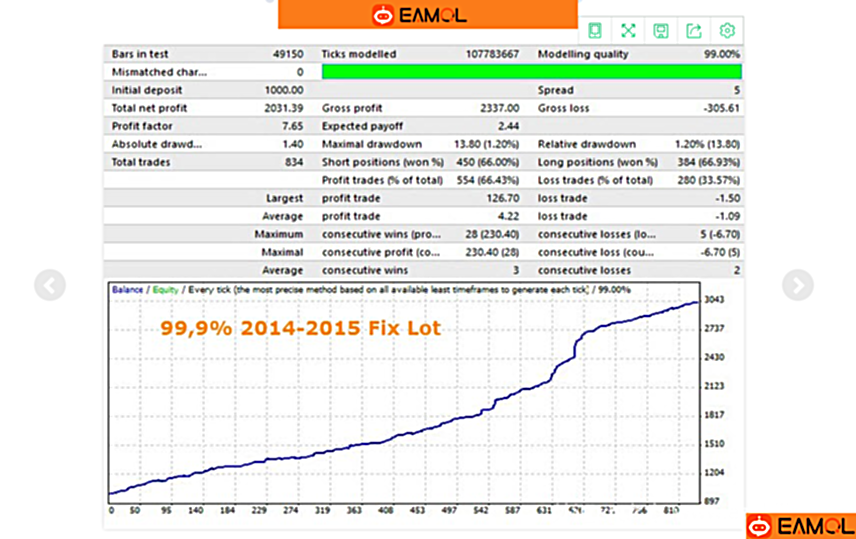
Task: Click the green modelling quality bar
Action: (531, 72)
